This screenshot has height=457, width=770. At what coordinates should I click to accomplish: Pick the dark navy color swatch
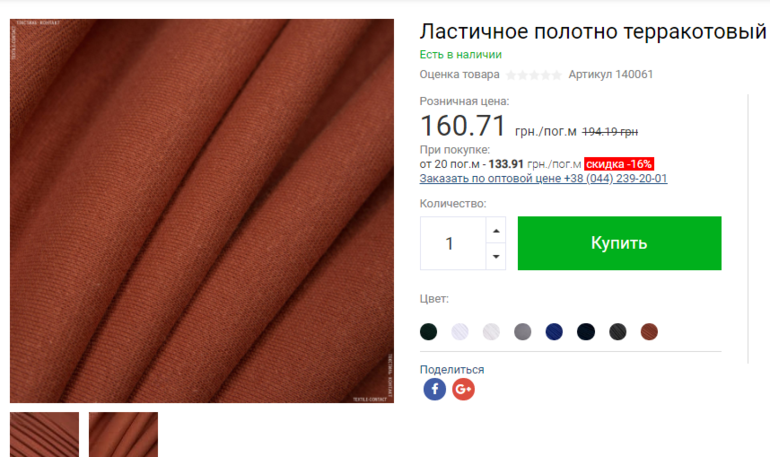586,332
